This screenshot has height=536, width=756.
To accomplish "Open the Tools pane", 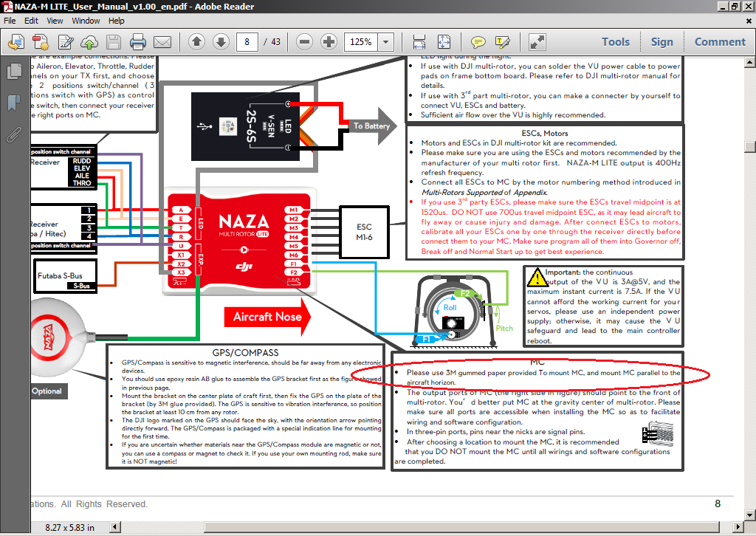I will (615, 42).
